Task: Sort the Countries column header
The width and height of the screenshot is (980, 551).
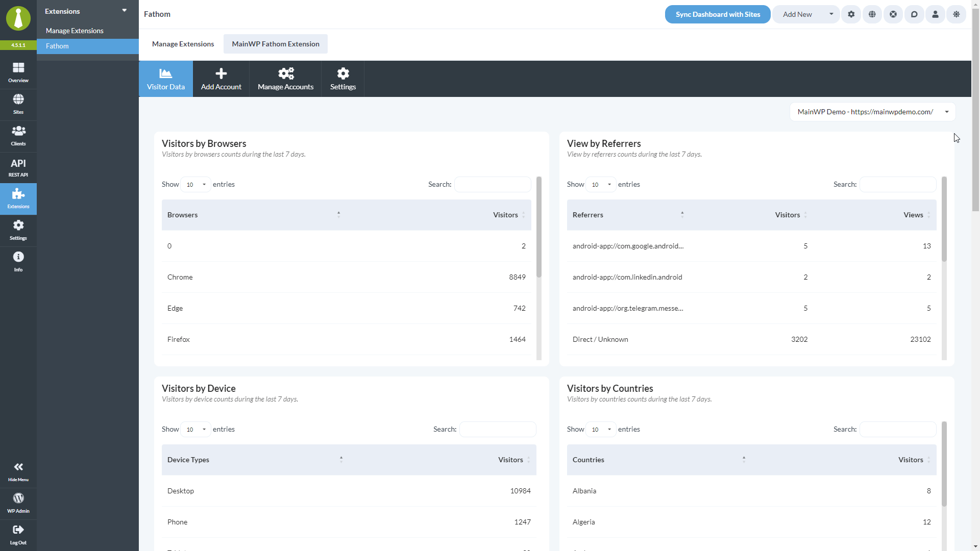Action: click(744, 459)
